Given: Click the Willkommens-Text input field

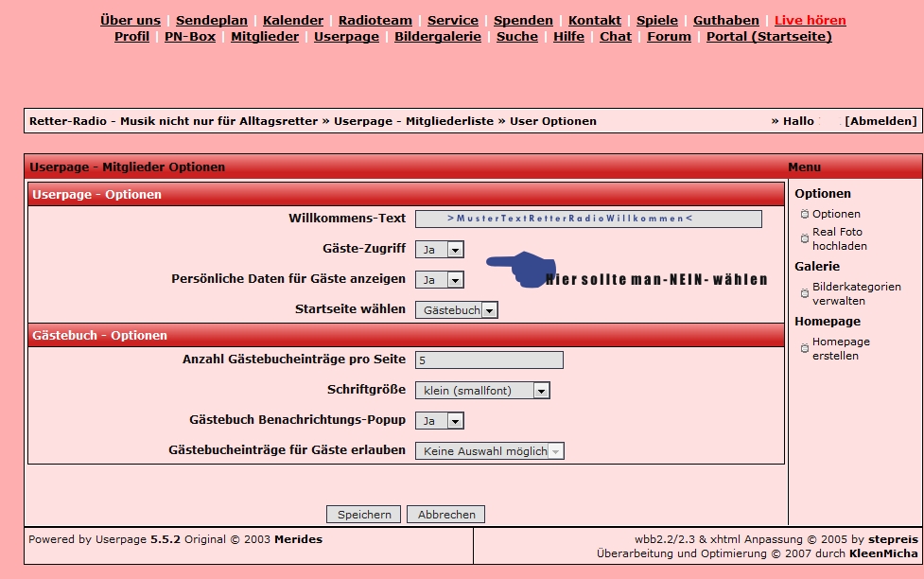Looking at the screenshot, I should [587, 219].
